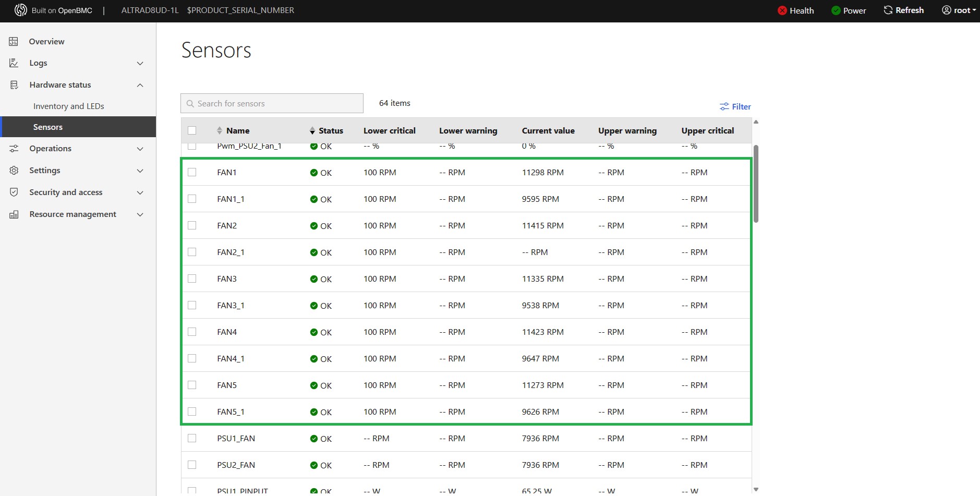Open the Settings menu label
This screenshot has width=980, height=496.
click(x=45, y=171)
